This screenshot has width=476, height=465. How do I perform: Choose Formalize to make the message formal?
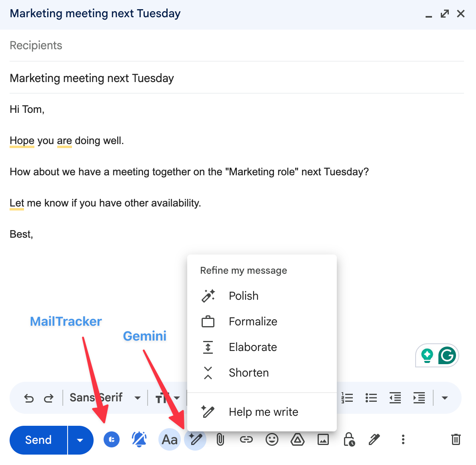tap(253, 321)
